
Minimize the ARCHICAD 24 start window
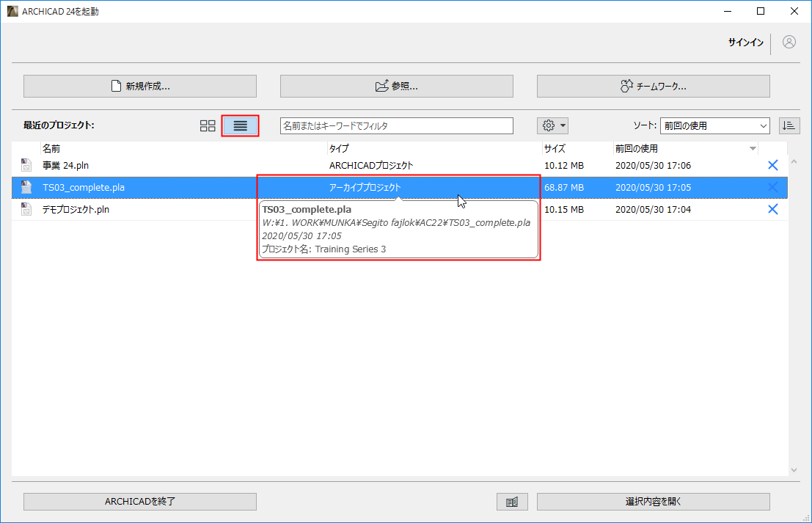point(728,12)
